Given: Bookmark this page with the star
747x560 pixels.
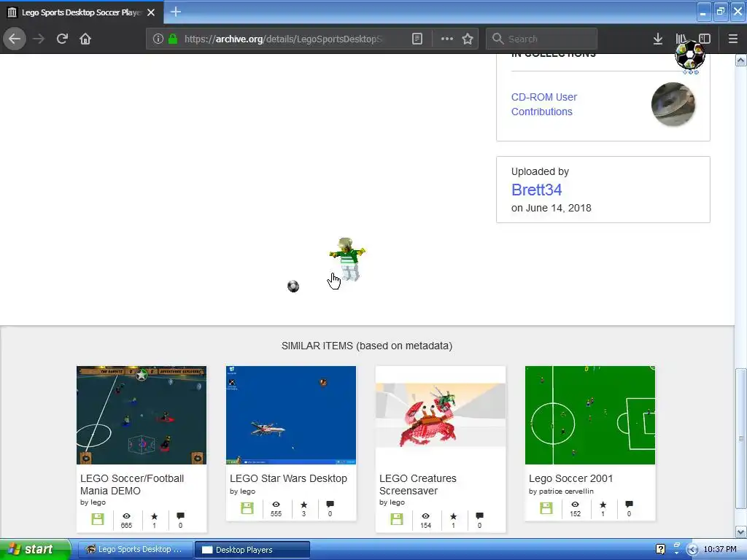Looking at the screenshot, I should (x=468, y=39).
